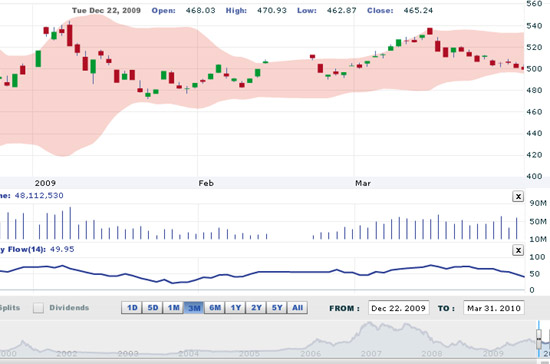
Task: Click the 90M volume axis label
Action: click(x=538, y=203)
